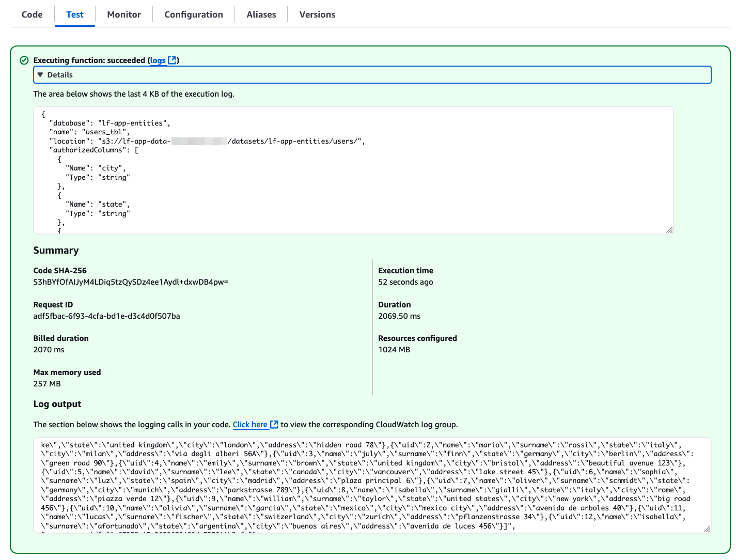Click the Billed duration label
Image resolution: width=736 pixels, height=560 pixels.
click(x=61, y=338)
